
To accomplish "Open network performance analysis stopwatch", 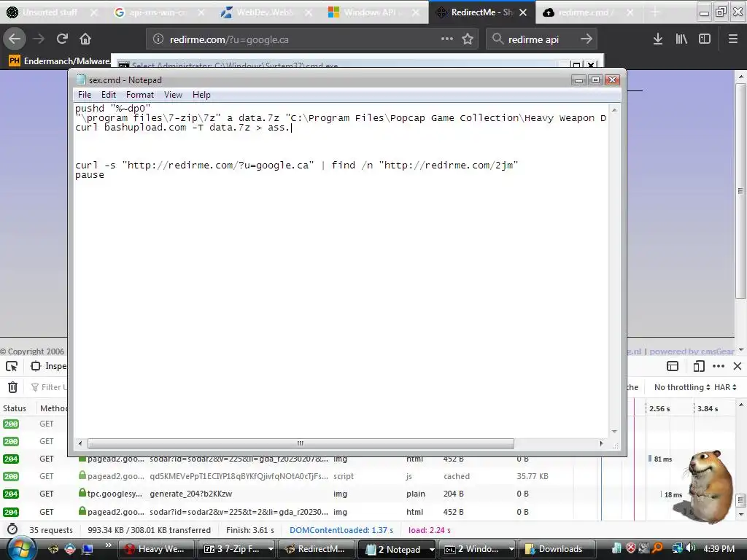I will (12, 529).
